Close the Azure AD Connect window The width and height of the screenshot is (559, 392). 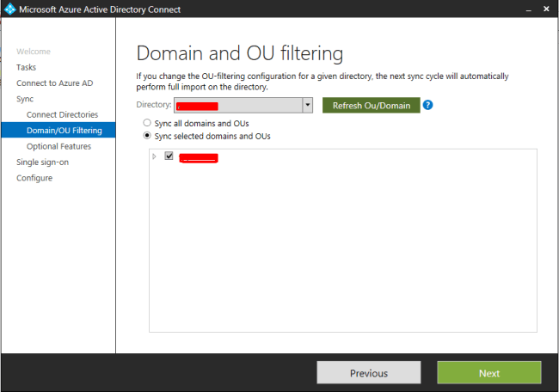pyautogui.click(x=546, y=9)
